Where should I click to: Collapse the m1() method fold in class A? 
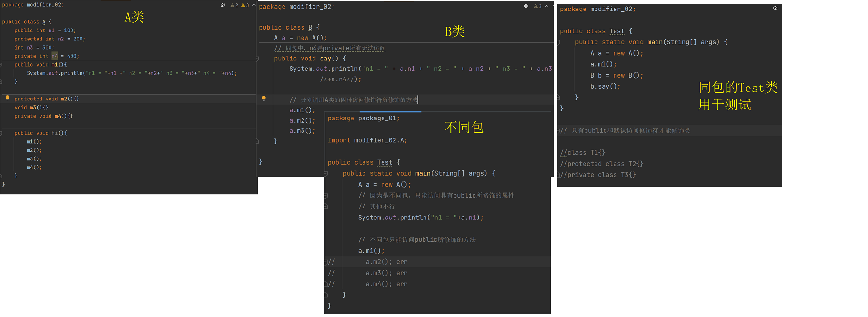pos(1,65)
